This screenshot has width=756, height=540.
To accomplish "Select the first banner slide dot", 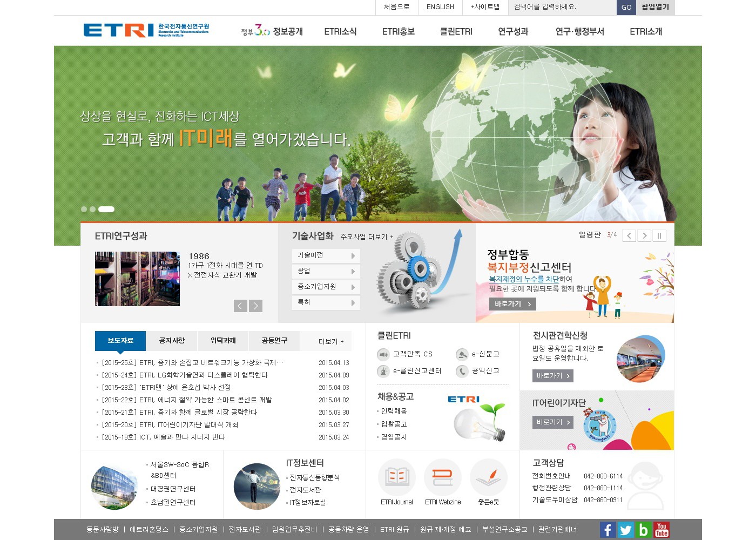I will [84, 210].
